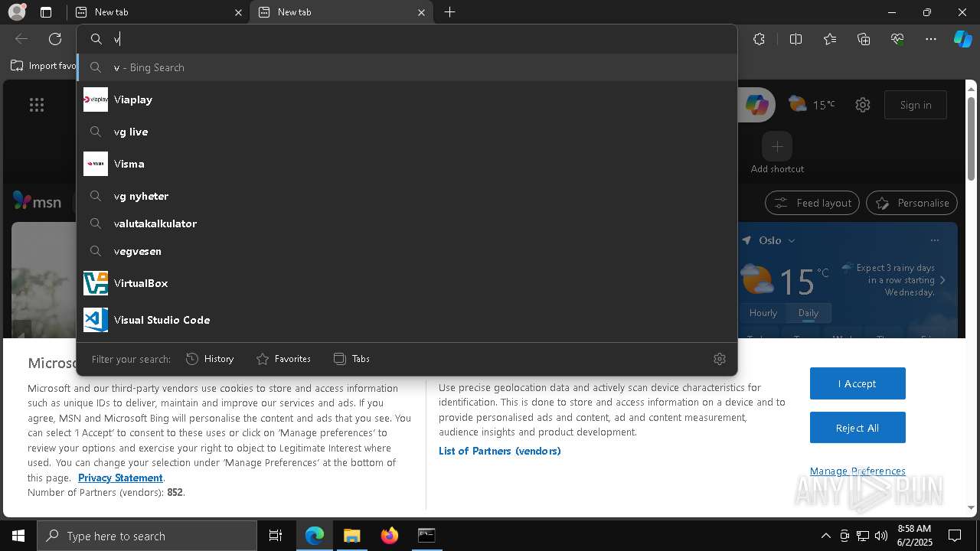Accept cookies with I Accept button

pos(857,383)
